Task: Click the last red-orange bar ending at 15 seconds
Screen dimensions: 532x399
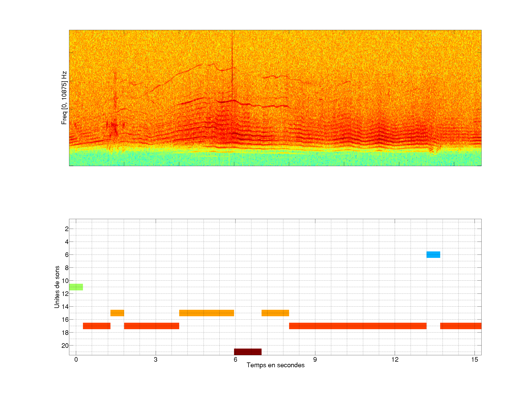Action: pyautogui.click(x=461, y=326)
